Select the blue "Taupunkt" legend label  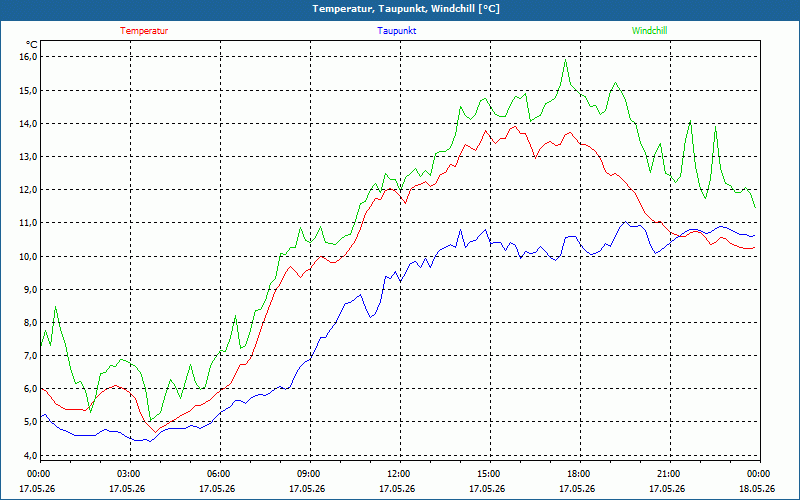396,31
